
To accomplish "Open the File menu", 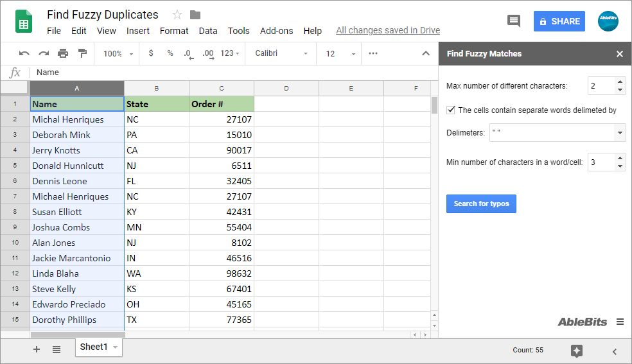I will [53, 31].
